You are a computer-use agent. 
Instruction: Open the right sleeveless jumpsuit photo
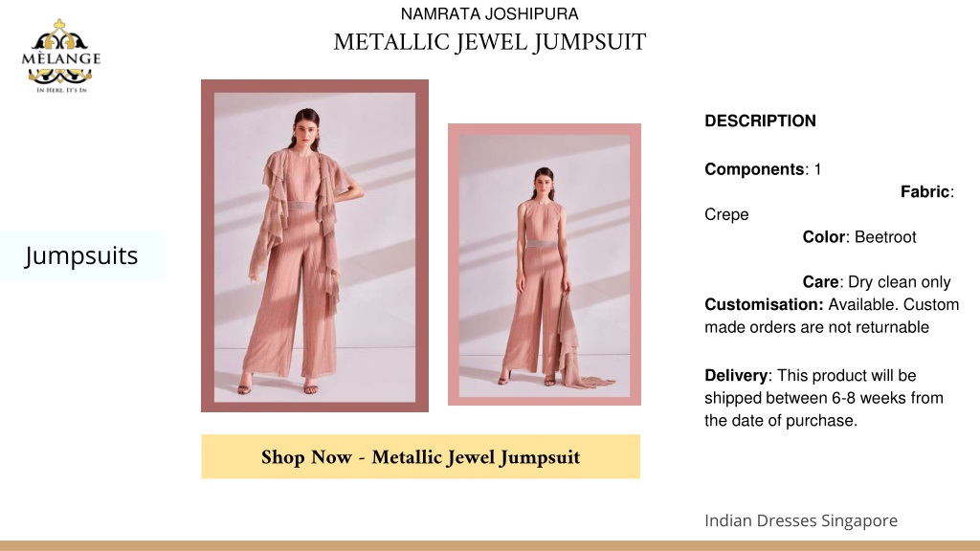pos(545,266)
